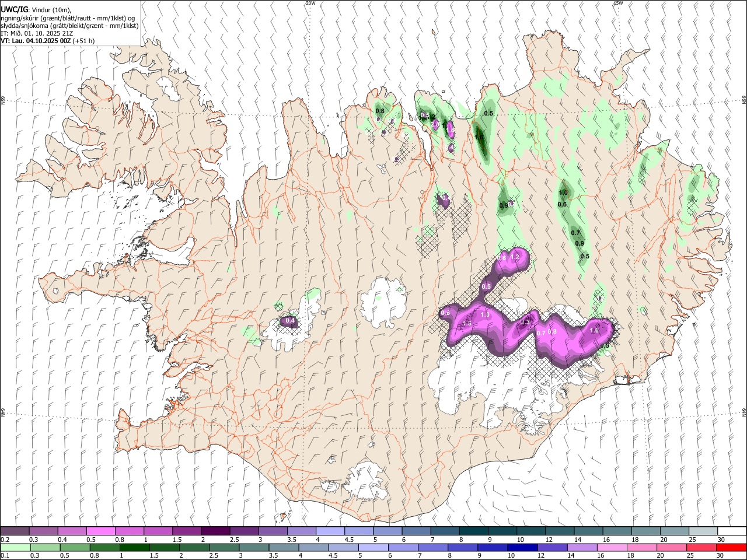Pick the slate blue 6 swatch in snow legend
Viewport: 747px width, 560px height.
pos(416,531)
